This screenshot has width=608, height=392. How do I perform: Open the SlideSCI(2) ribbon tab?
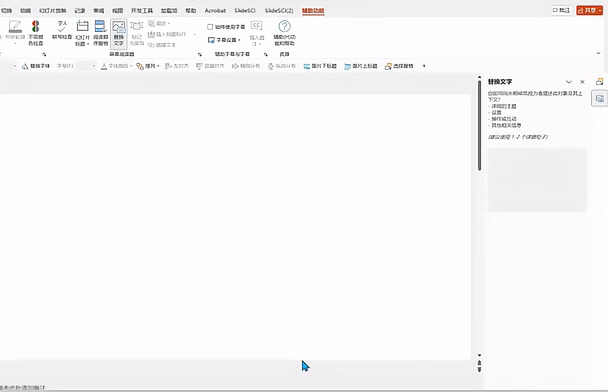[x=279, y=10]
